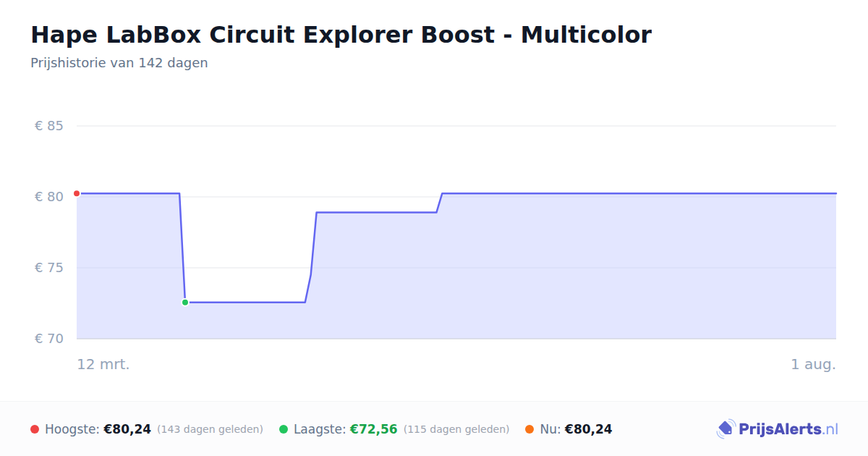Click the Hoogste price €80,24 value
The width and height of the screenshot is (868, 456).
pos(127,429)
